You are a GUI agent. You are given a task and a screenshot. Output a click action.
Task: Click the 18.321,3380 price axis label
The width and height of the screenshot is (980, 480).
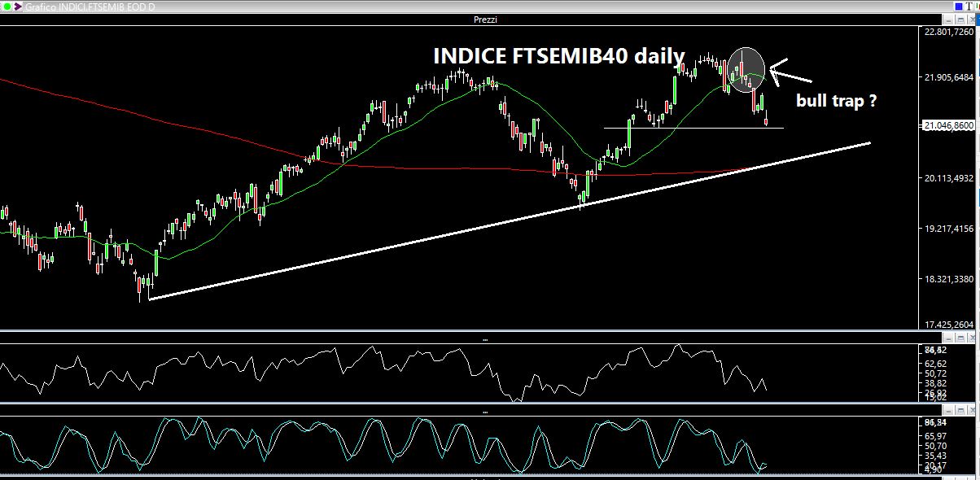click(x=949, y=279)
